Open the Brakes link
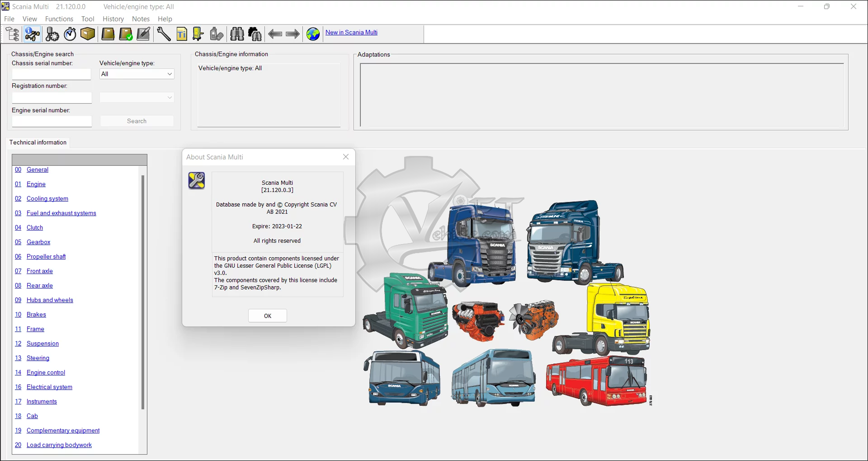This screenshot has width=868, height=461. point(36,314)
